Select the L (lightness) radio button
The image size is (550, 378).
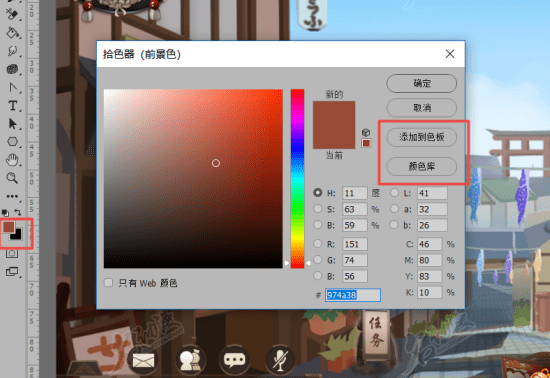(x=394, y=193)
